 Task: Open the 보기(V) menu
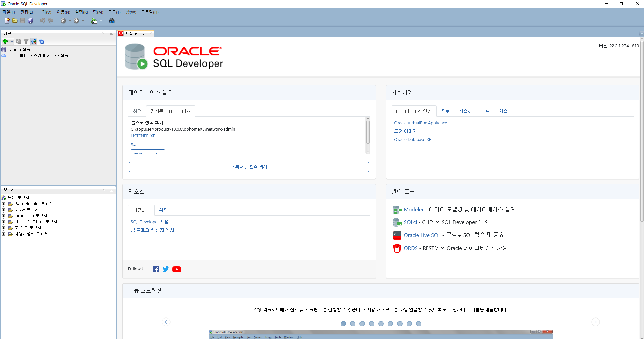[x=45, y=12]
